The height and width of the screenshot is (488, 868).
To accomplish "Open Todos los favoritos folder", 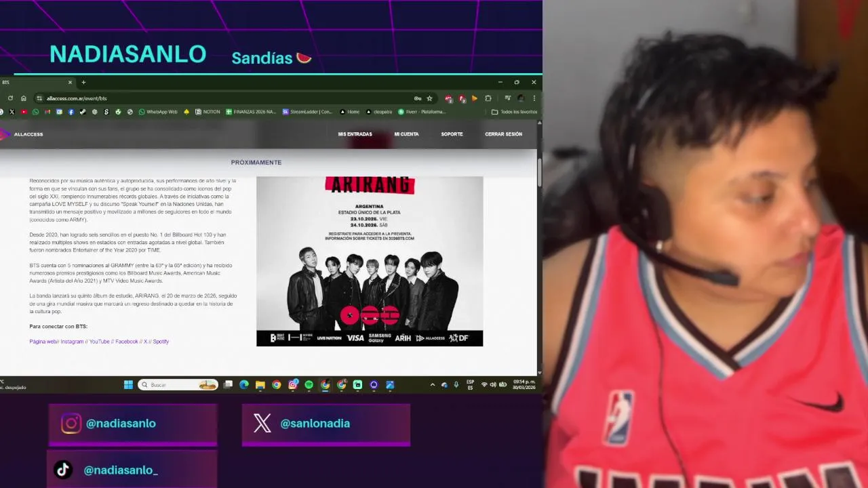I will coord(514,112).
